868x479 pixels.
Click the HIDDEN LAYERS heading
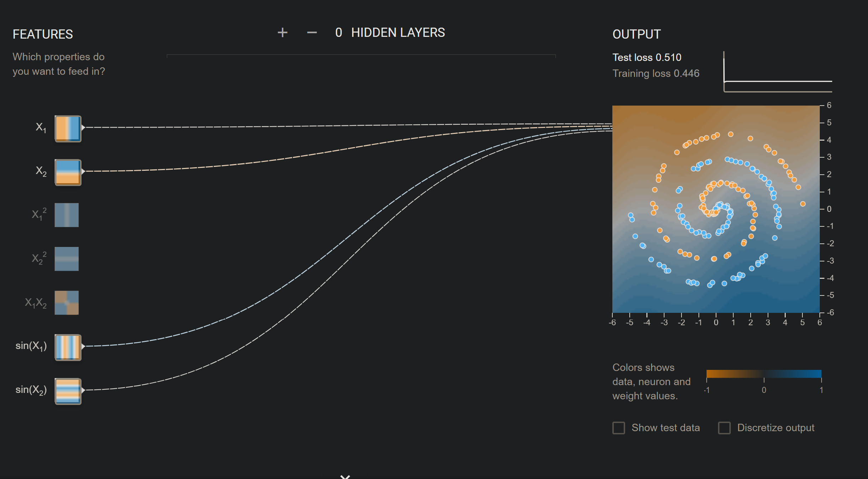[398, 33]
